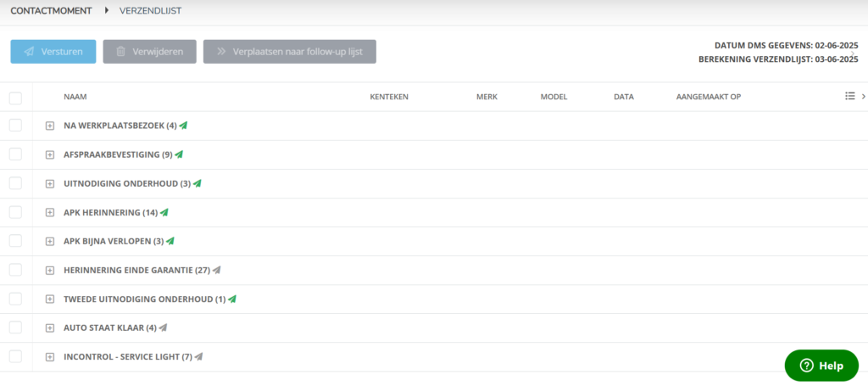868x386 pixels.
Task: Select the NA WERKPLAATSBEZOEK (4) row label
Action: tap(120, 126)
